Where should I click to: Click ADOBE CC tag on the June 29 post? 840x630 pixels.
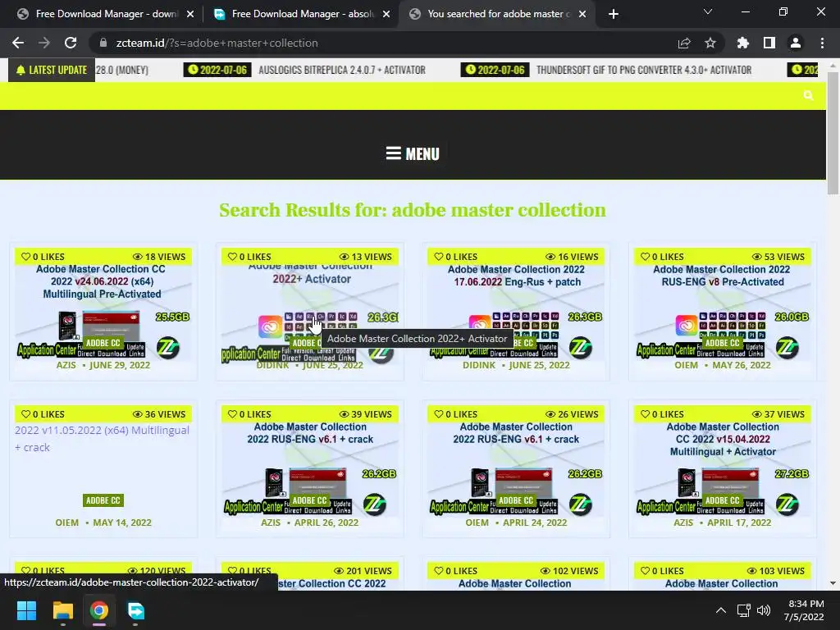[x=103, y=343]
